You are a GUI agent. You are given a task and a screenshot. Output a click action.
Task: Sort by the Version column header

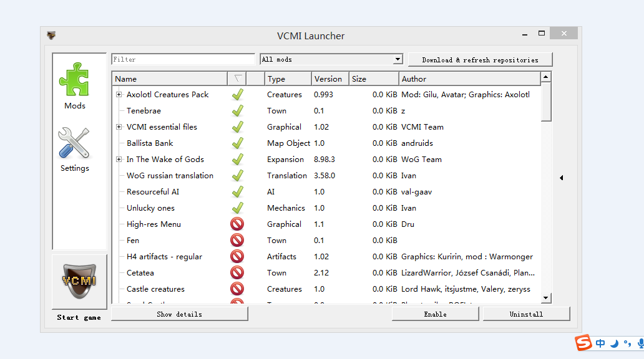330,79
